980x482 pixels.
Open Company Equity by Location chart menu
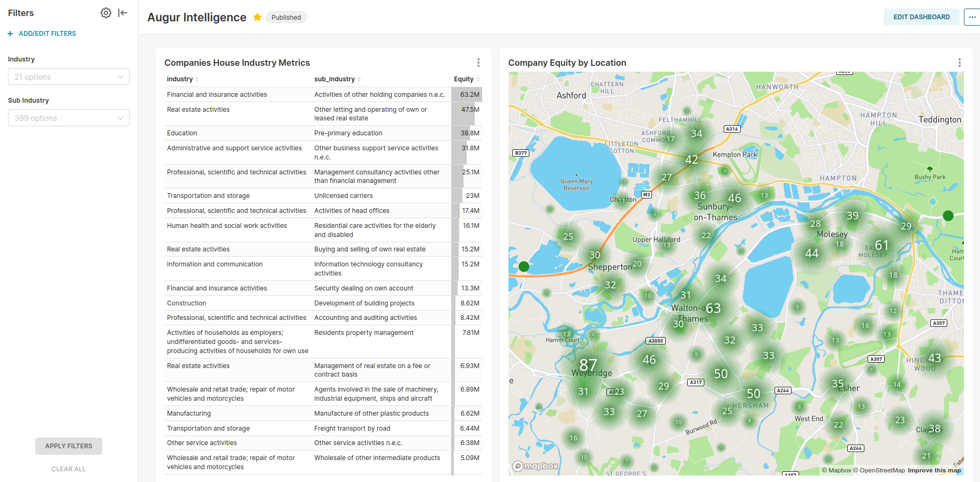click(x=960, y=63)
